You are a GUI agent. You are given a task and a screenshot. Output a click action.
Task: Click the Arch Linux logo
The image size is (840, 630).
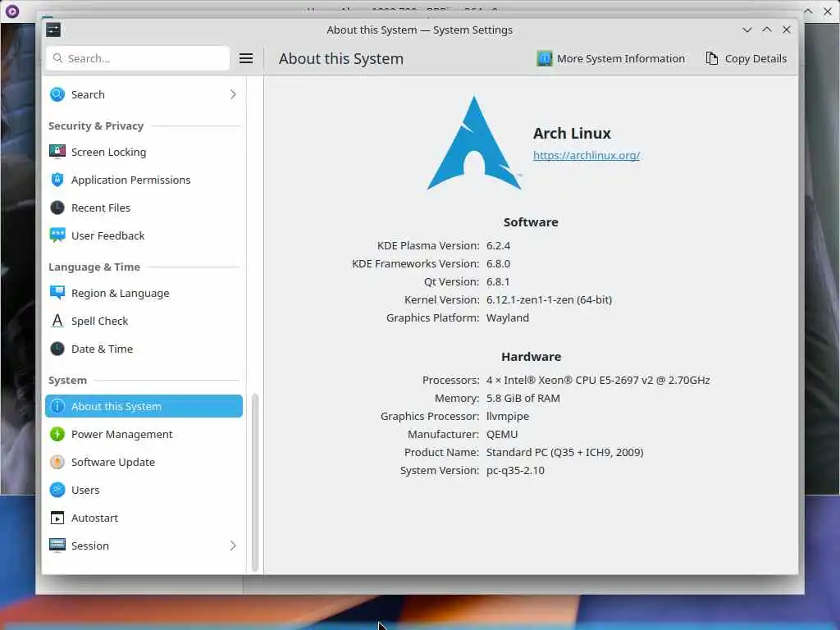[x=474, y=143]
